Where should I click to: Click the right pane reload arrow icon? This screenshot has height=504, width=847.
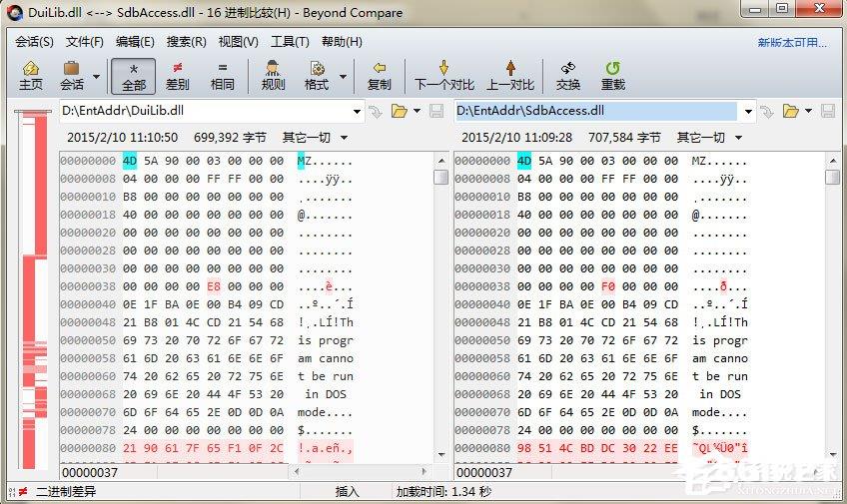766,112
